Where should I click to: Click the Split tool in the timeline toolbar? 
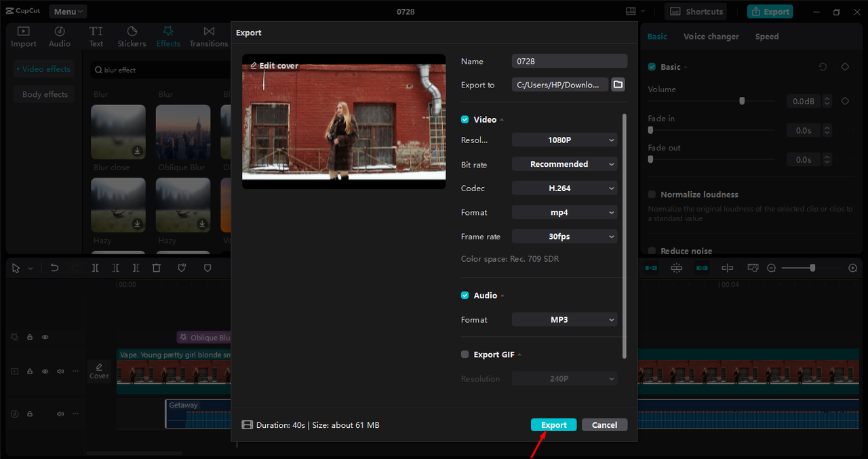(95, 268)
